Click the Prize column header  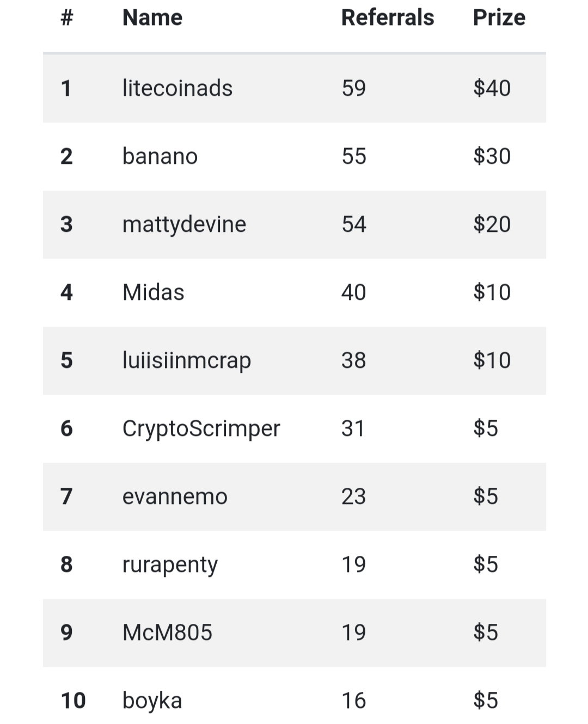[499, 17]
